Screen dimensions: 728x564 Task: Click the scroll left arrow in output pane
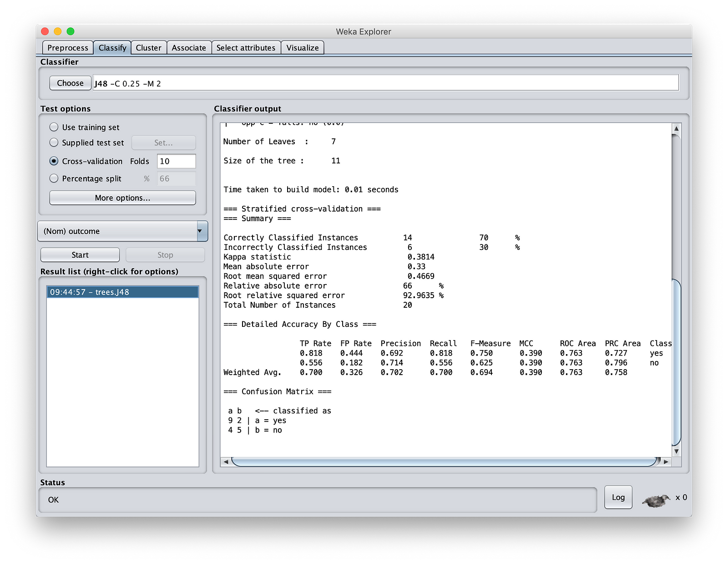click(226, 462)
